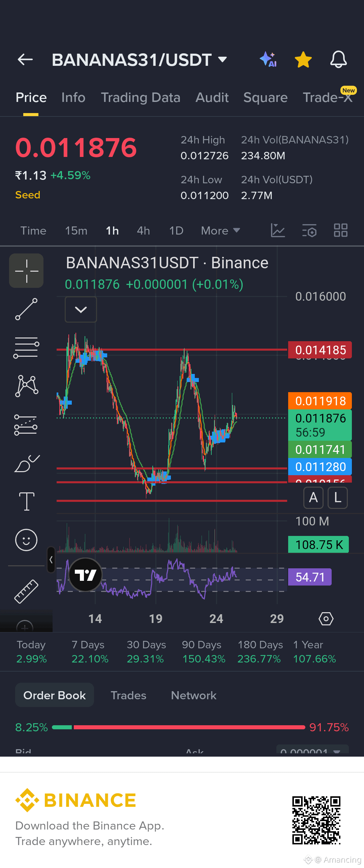Open price alerts bell icon
The width and height of the screenshot is (364, 868).
[338, 59]
